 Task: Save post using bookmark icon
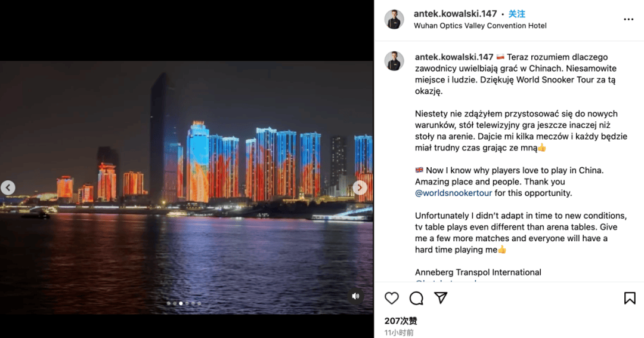tap(630, 298)
